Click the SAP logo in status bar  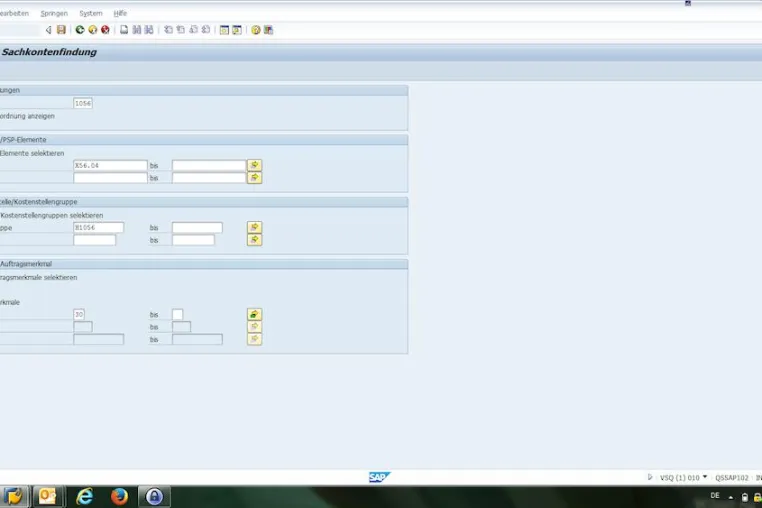[379, 477]
